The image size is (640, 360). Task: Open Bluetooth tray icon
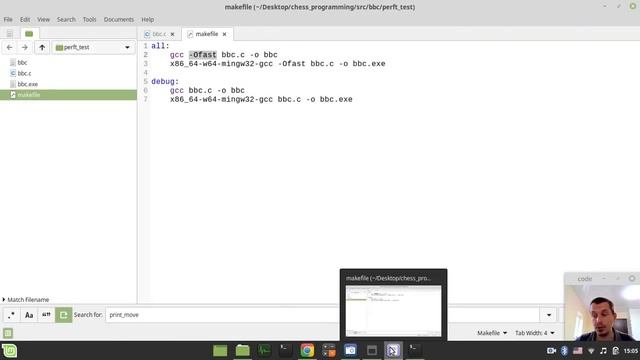[x=564, y=351]
